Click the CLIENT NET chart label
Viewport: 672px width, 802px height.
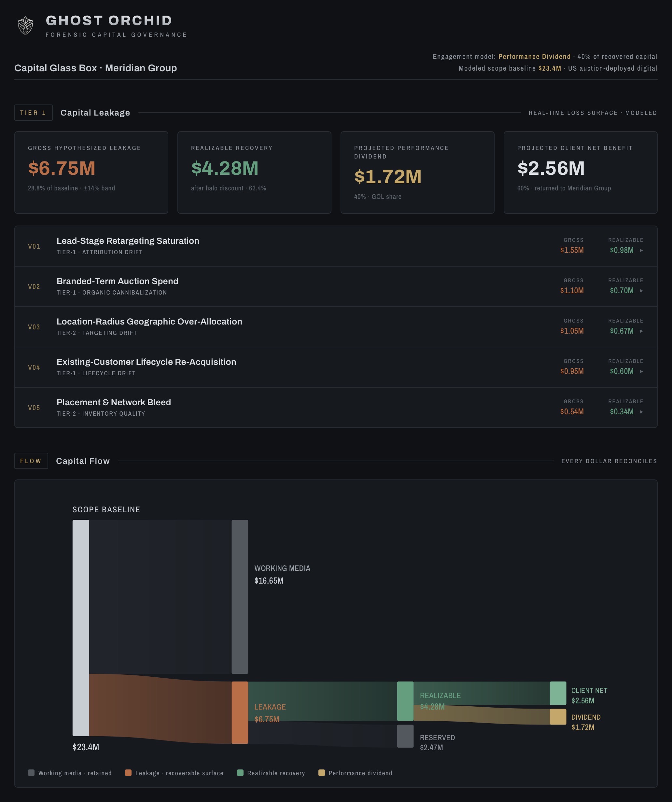click(589, 690)
